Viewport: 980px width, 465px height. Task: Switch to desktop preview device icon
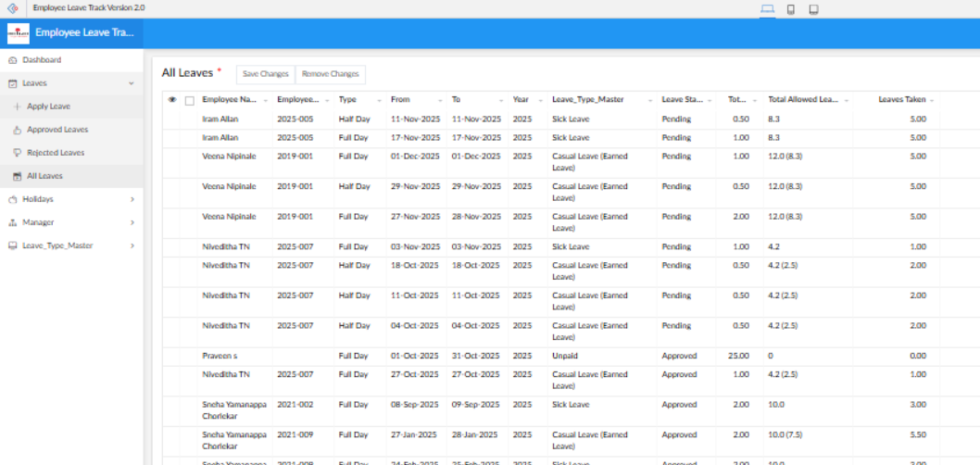click(767, 9)
